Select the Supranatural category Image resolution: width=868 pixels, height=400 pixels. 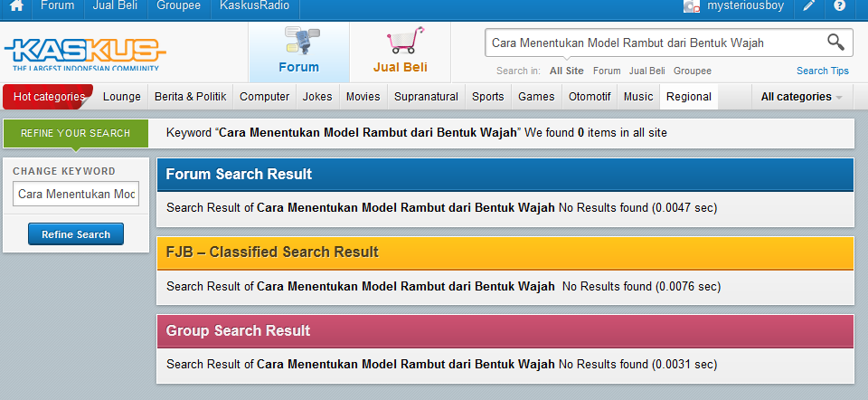coord(426,97)
